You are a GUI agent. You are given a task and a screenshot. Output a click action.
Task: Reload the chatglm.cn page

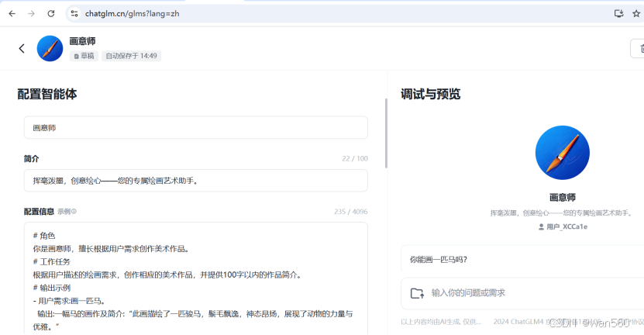coord(51,13)
